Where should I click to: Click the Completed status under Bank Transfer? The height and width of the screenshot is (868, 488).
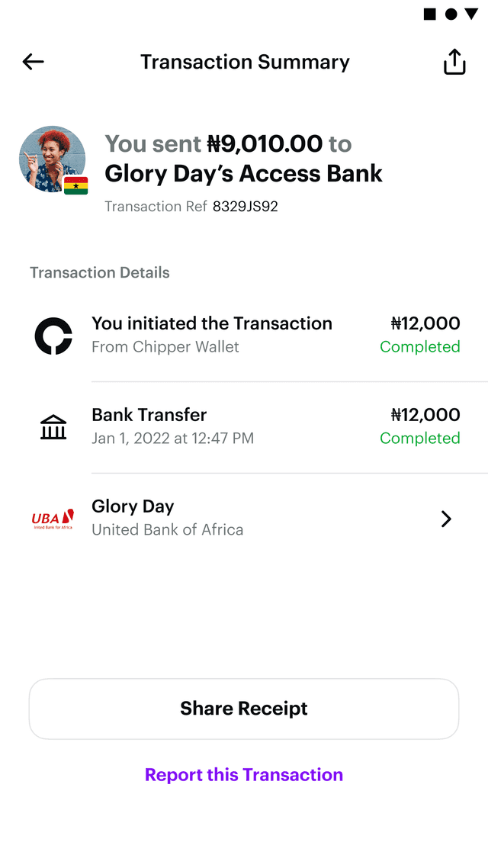420,438
